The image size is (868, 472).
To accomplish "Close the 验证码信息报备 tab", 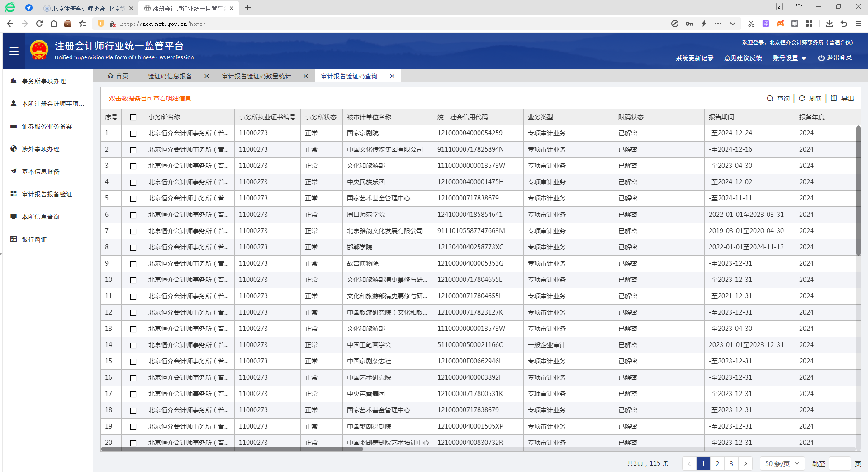I will point(207,76).
